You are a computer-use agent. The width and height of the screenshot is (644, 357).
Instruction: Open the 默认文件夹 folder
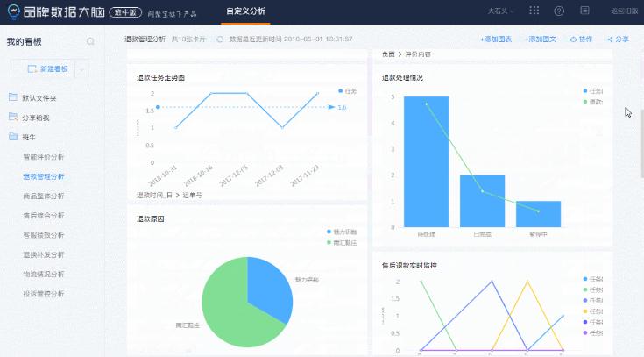pos(39,98)
